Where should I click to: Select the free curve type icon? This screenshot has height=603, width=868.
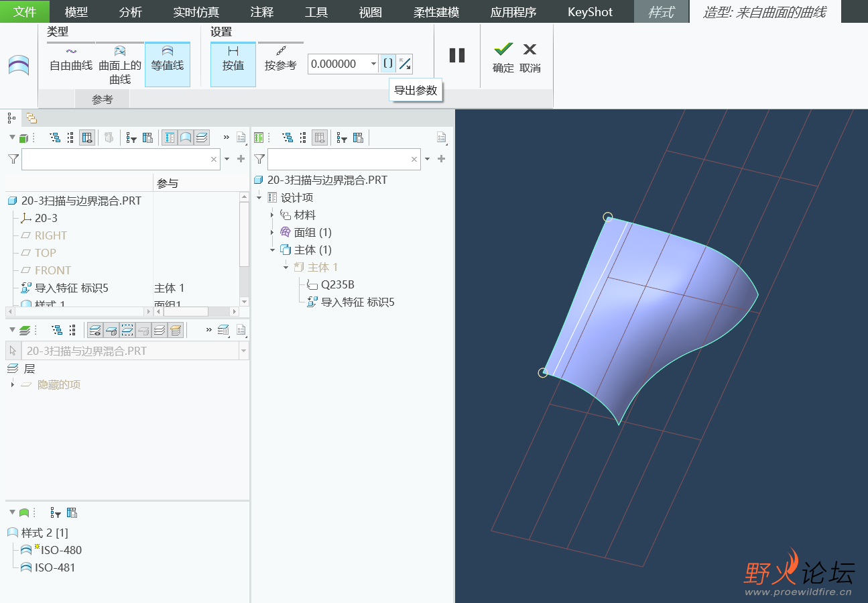click(x=71, y=57)
